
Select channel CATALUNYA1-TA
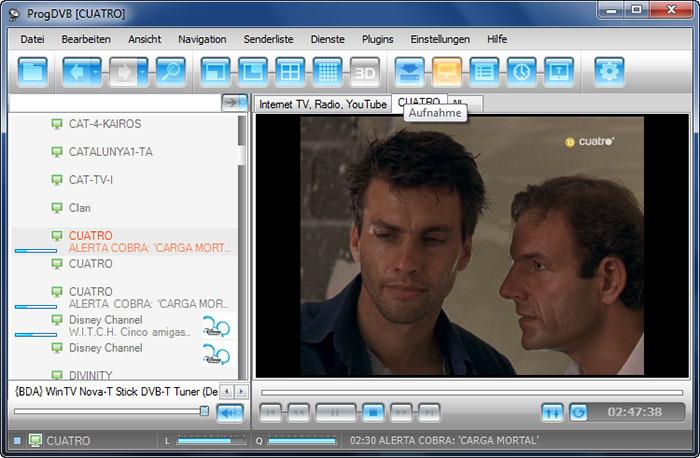point(110,152)
